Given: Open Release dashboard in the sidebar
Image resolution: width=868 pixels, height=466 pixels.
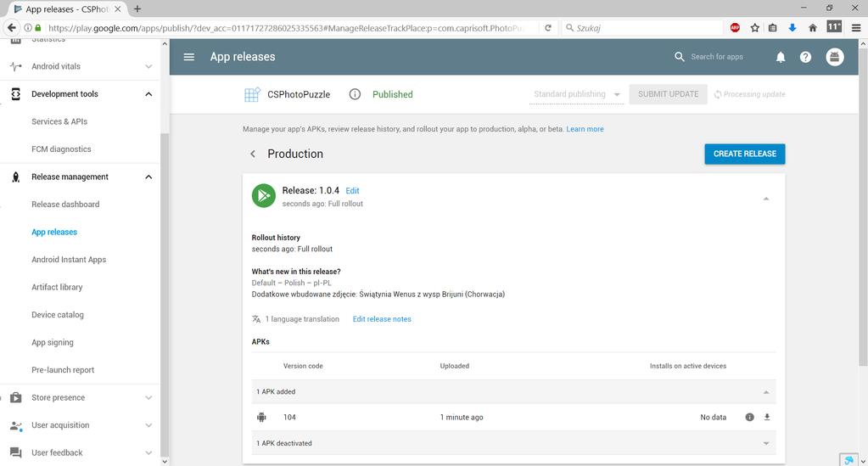Looking at the screenshot, I should pyautogui.click(x=65, y=205).
